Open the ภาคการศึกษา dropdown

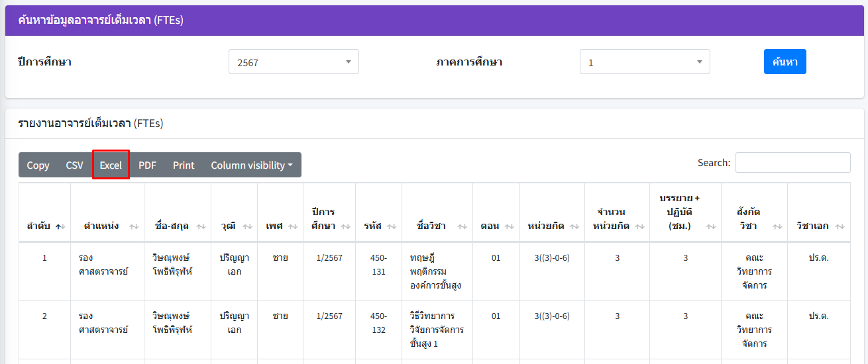(x=645, y=62)
